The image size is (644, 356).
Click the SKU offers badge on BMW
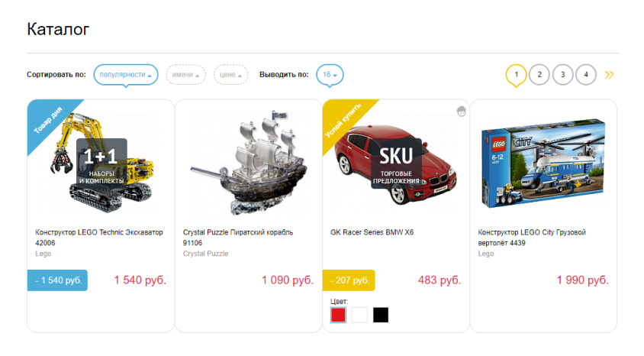[x=396, y=165]
